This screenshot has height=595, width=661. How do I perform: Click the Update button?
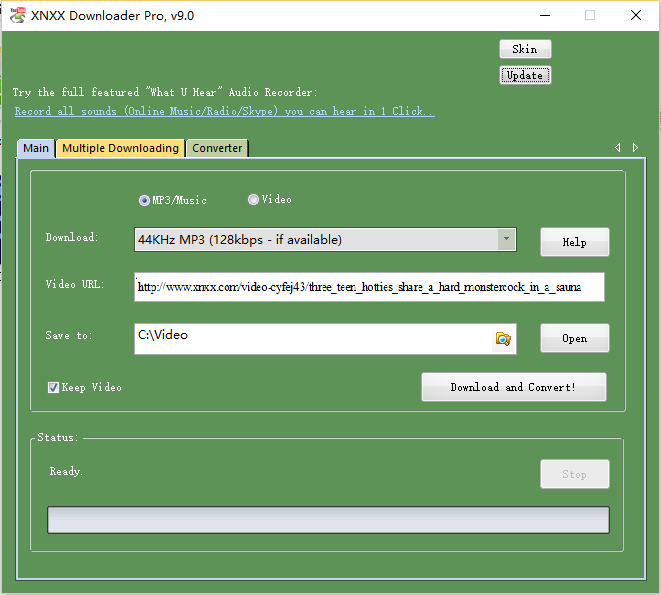pyautogui.click(x=525, y=75)
